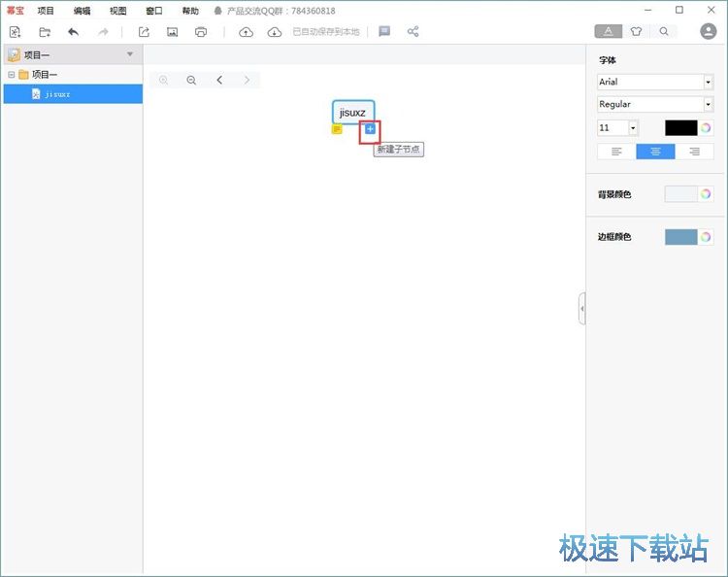Click the yellow note icon under node

337,129
